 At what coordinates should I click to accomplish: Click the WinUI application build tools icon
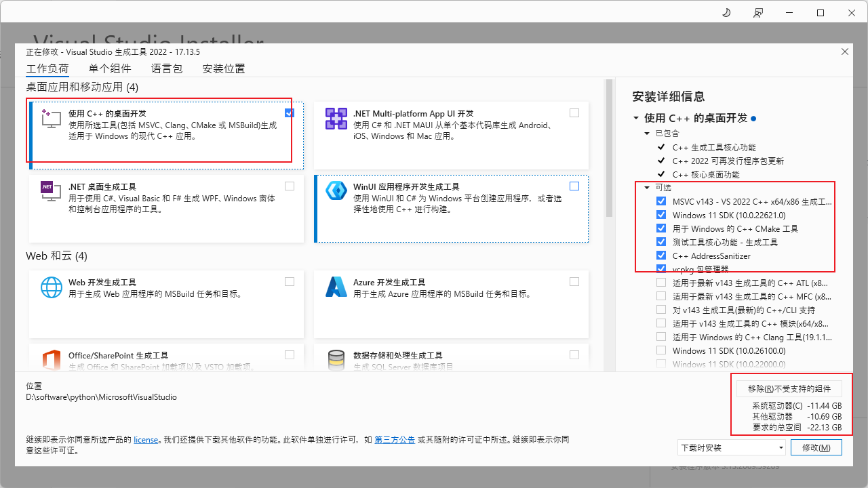336,190
